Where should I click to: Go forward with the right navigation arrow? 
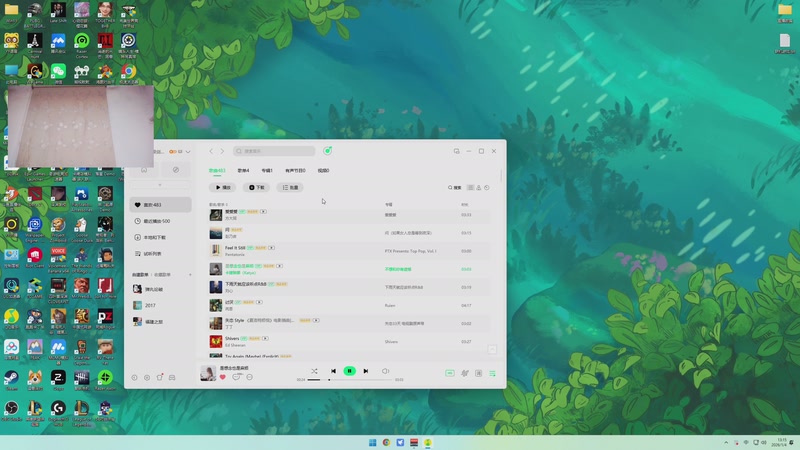[x=222, y=151]
